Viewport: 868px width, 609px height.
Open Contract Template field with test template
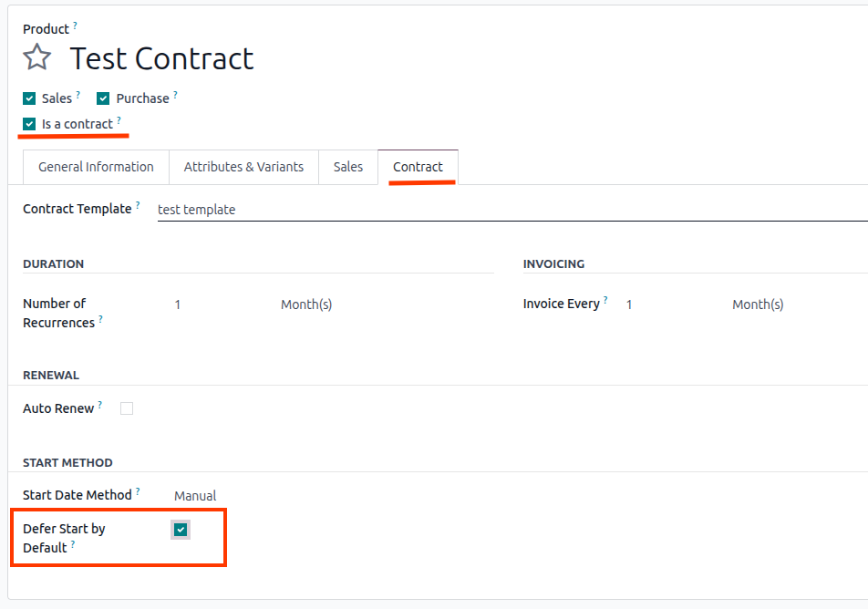(x=512, y=210)
